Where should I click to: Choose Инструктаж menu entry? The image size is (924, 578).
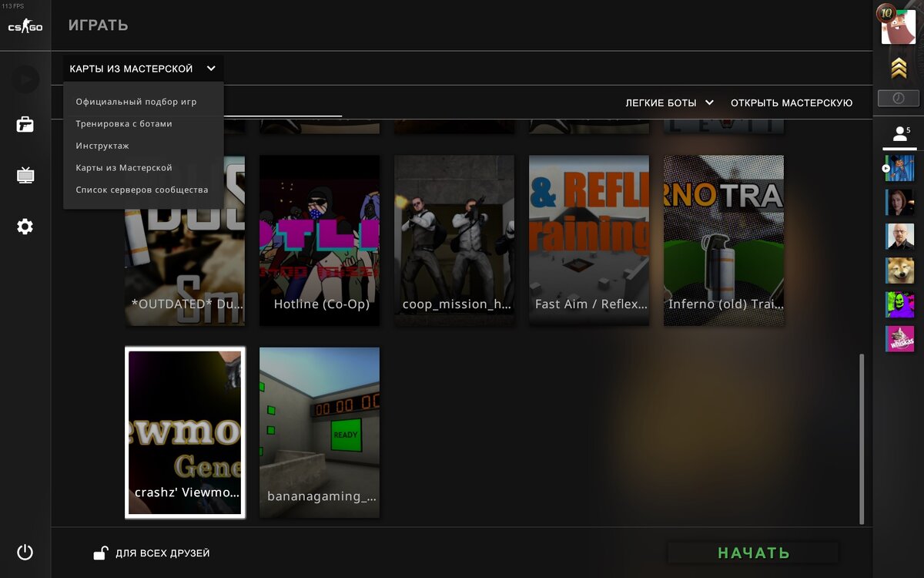point(102,146)
